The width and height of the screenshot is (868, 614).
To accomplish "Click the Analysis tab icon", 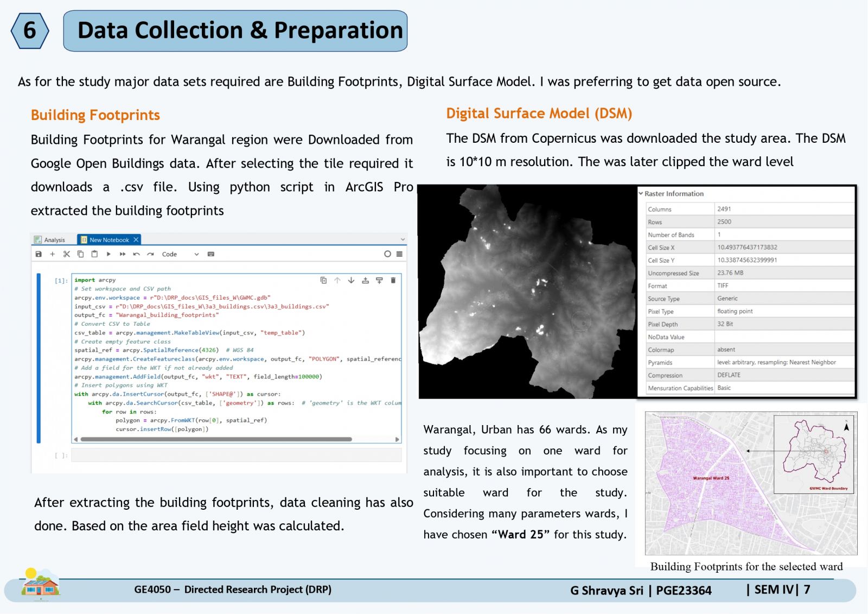I will coord(38,240).
